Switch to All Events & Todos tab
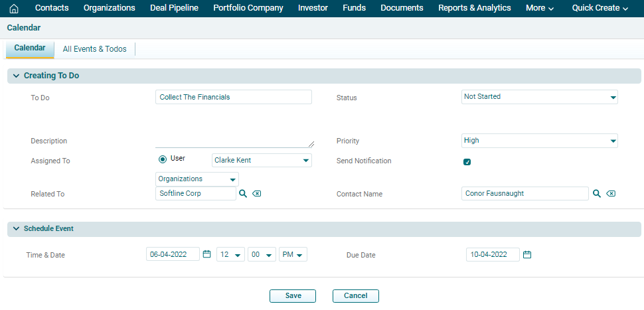The height and width of the screenshot is (310, 644). [x=94, y=49]
